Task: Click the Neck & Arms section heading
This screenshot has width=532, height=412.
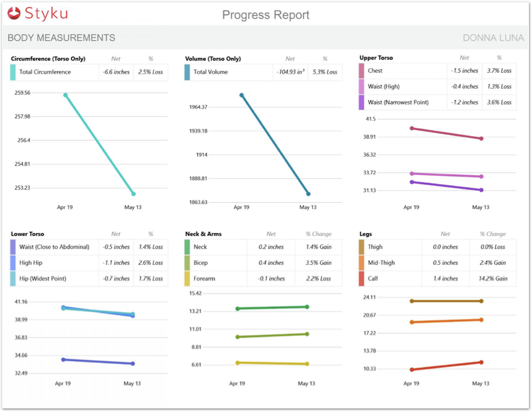Action: pyautogui.click(x=203, y=234)
